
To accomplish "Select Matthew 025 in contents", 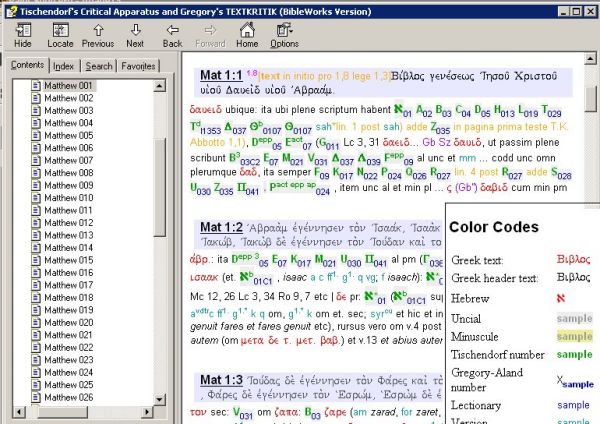I will click(68, 385).
